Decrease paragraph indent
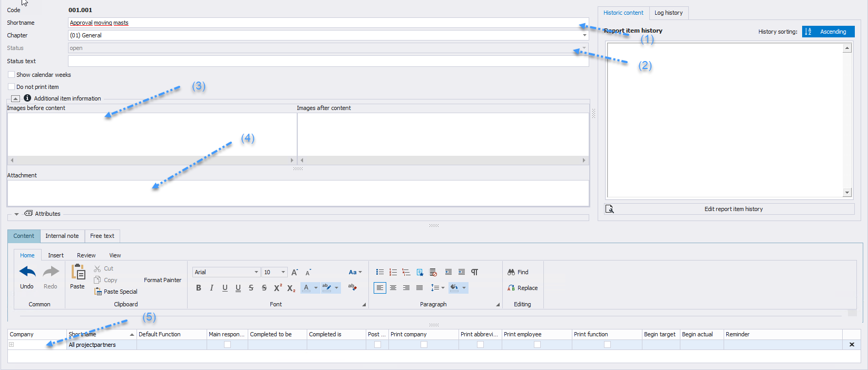The image size is (868, 370). pyautogui.click(x=448, y=272)
